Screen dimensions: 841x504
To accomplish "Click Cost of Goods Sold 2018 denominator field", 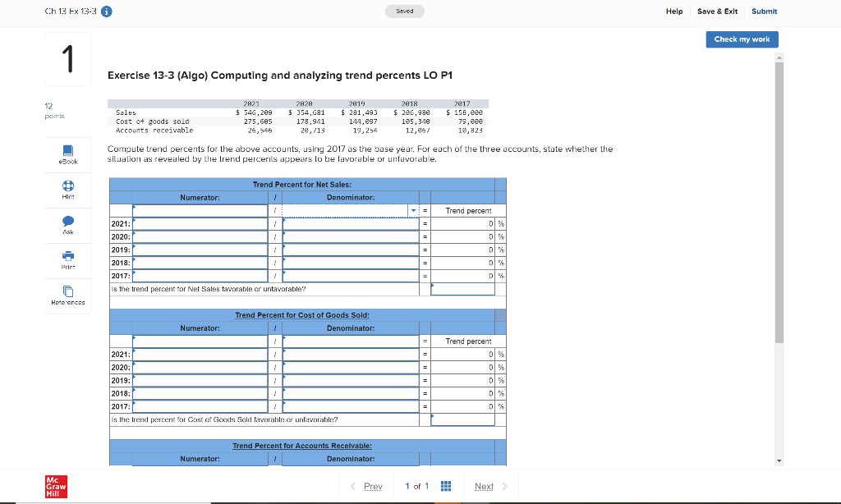I will click(351, 393).
